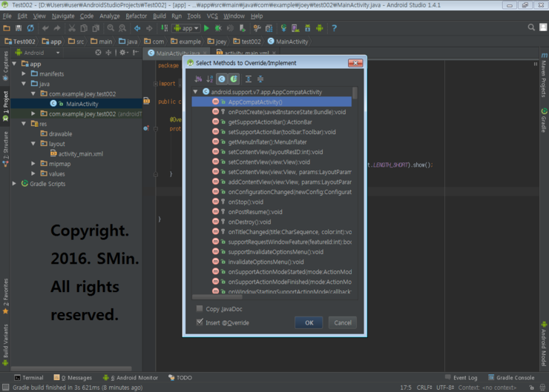
Task: Open the Terminal tool window tab
Action: pos(29,378)
